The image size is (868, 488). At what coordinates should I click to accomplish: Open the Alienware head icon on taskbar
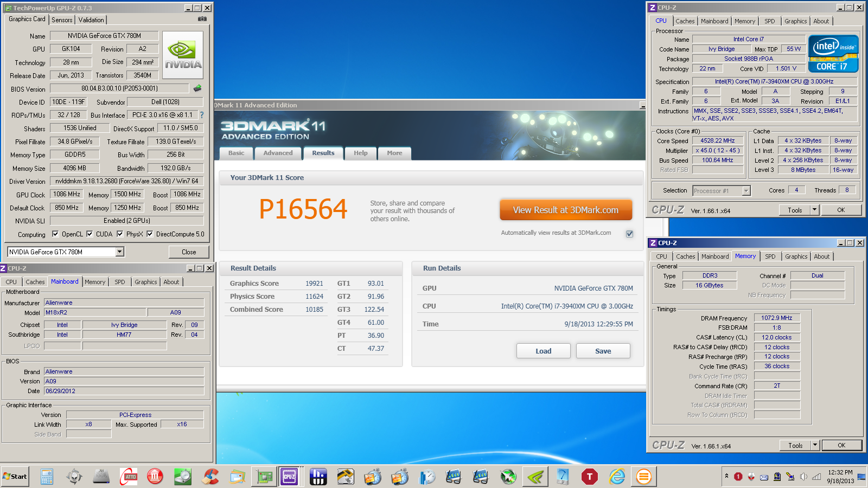(74, 477)
